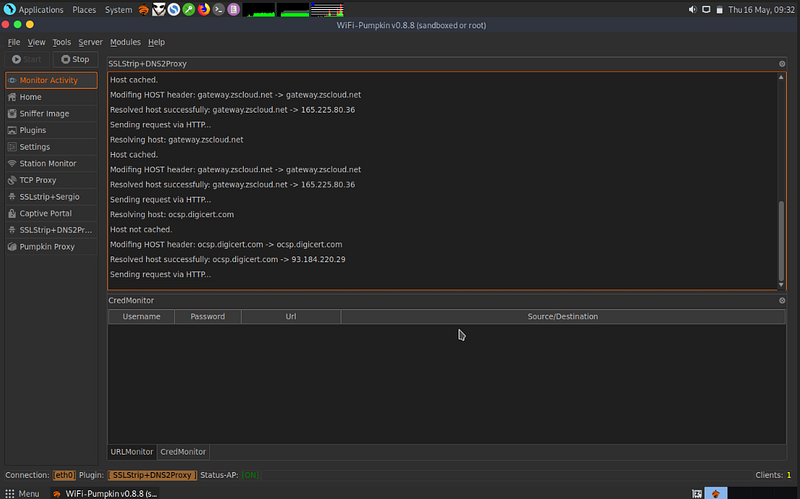Click the log line with 93.184.220.29
Image resolution: width=800 pixels, height=499 pixels.
[228, 259]
